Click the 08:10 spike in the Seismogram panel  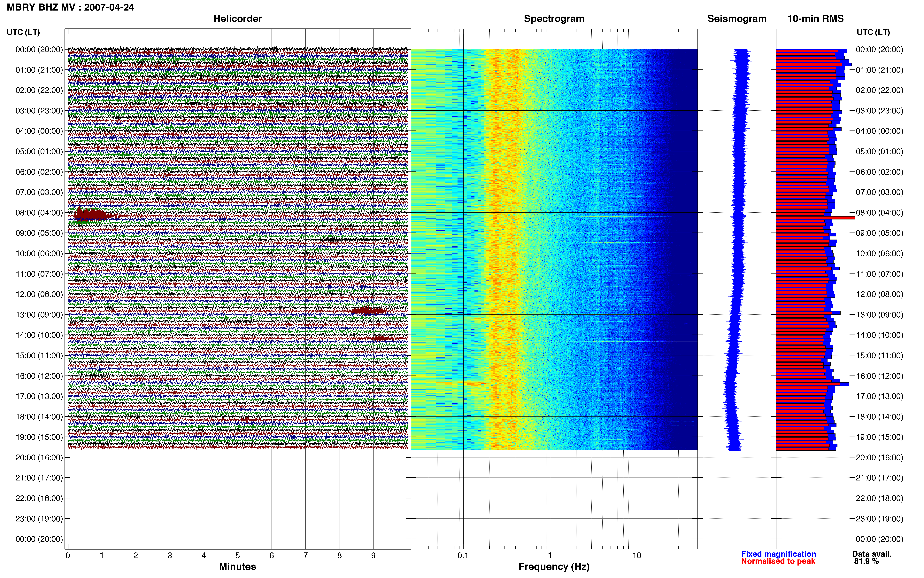pos(741,216)
